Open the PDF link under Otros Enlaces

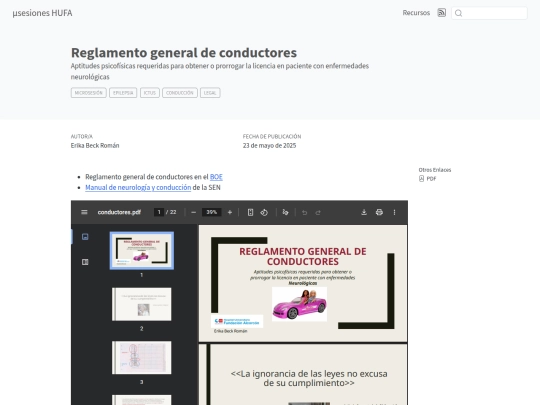point(427,178)
